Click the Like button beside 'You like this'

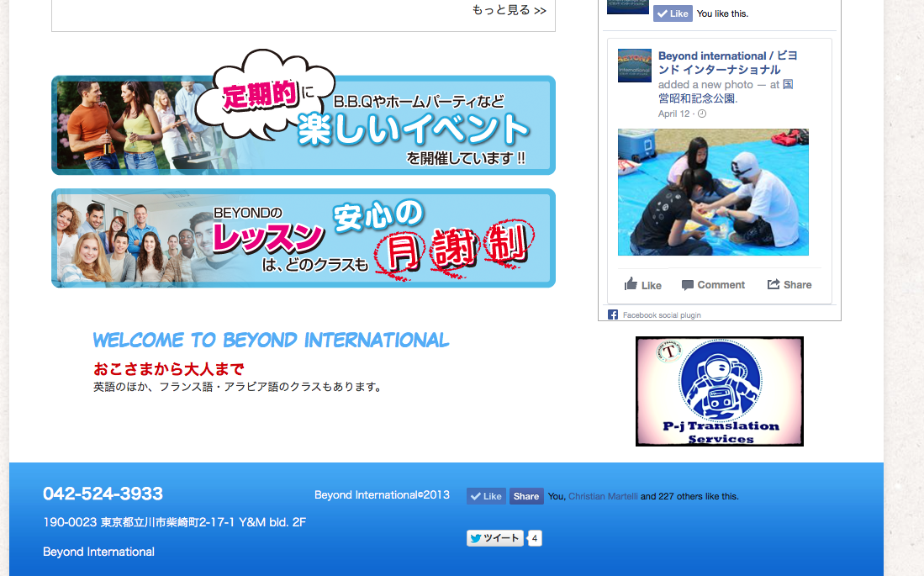click(673, 13)
